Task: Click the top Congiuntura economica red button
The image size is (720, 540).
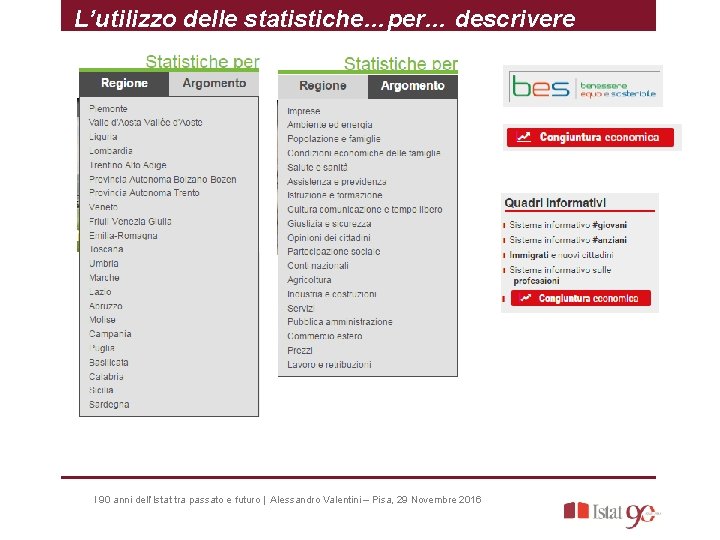Action: [590, 137]
